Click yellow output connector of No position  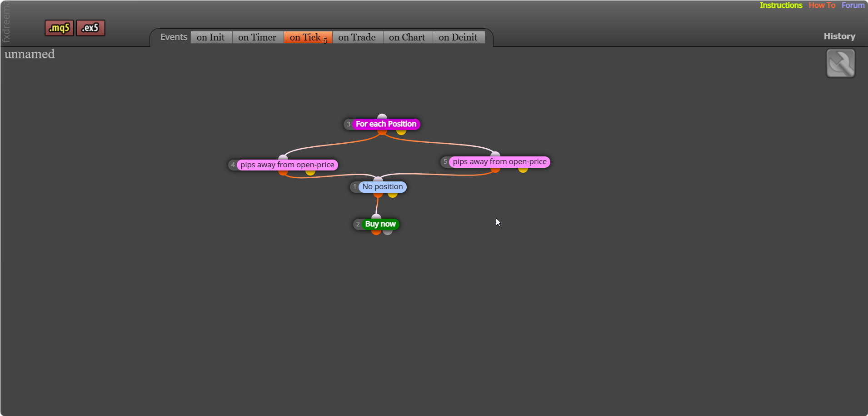pos(393,195)
